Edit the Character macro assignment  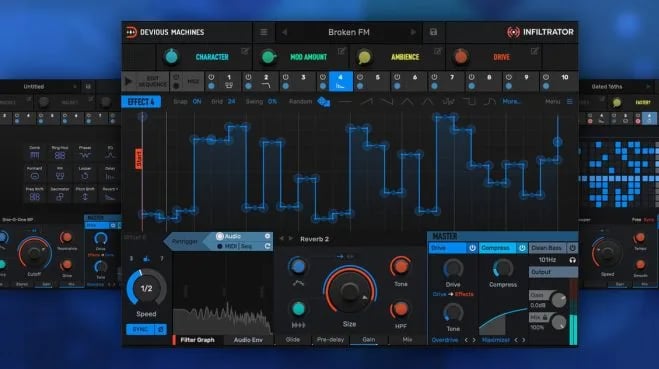(245, 52)
